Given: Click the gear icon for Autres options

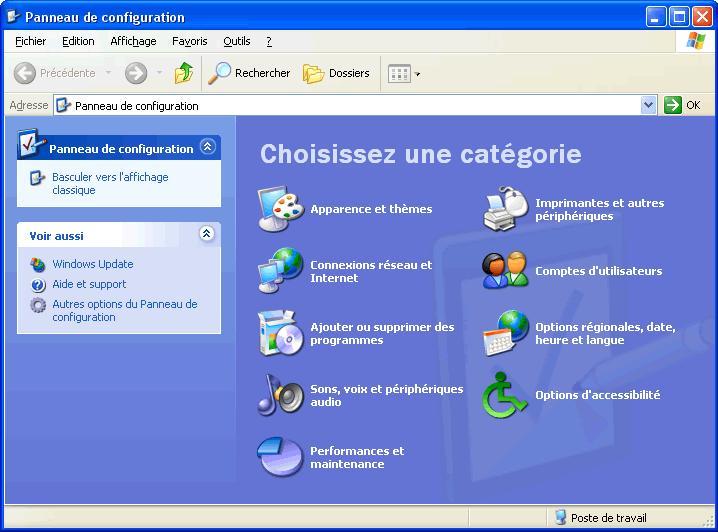Looking at the screenshot, I should tap(38, 305).
